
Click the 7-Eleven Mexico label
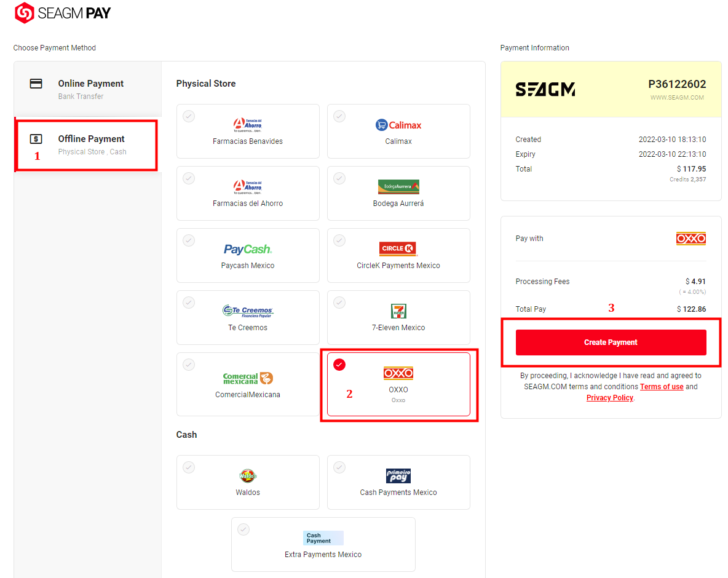pos(398,328)
